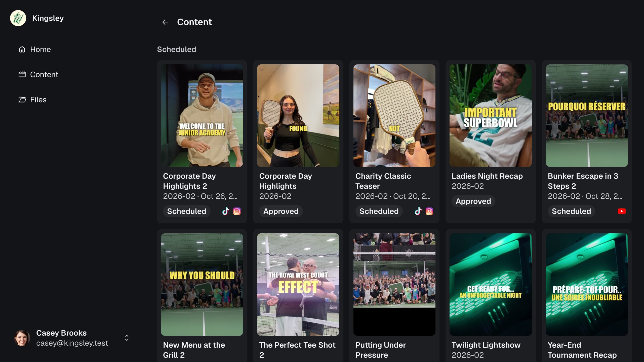The height and width of the screenshot is (362, 644).
Task: Open Bunker Escape Pourquoi Réserver thumbnail
Action: (587, 116)
